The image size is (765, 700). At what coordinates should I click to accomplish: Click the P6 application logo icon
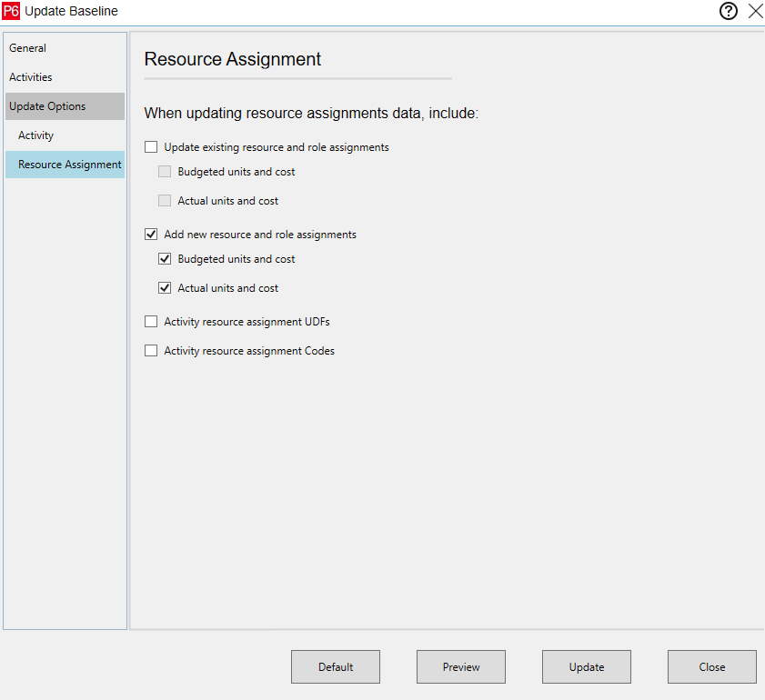[x=13, y=11]
